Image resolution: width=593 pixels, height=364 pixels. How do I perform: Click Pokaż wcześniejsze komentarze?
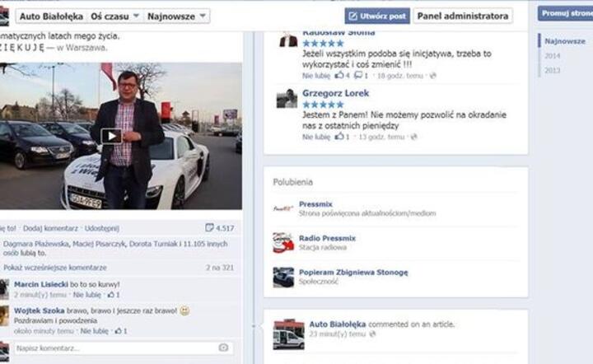click(x=55, y=268)
